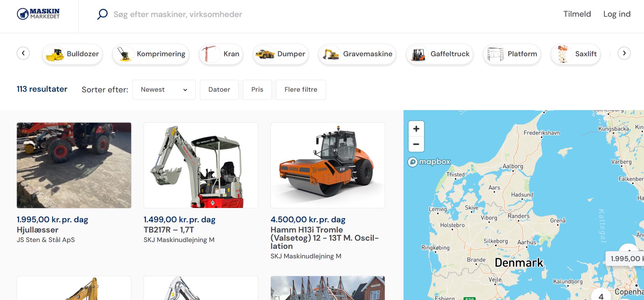Screen dimensions: 644x300
Task: Select the Bulldozer category icon
Action: point(55,54)
